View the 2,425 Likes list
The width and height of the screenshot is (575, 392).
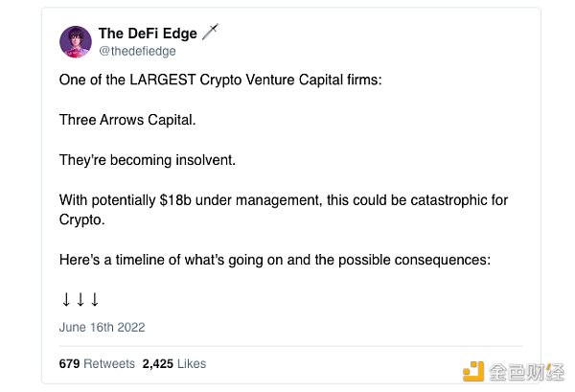tap(174, 364)
